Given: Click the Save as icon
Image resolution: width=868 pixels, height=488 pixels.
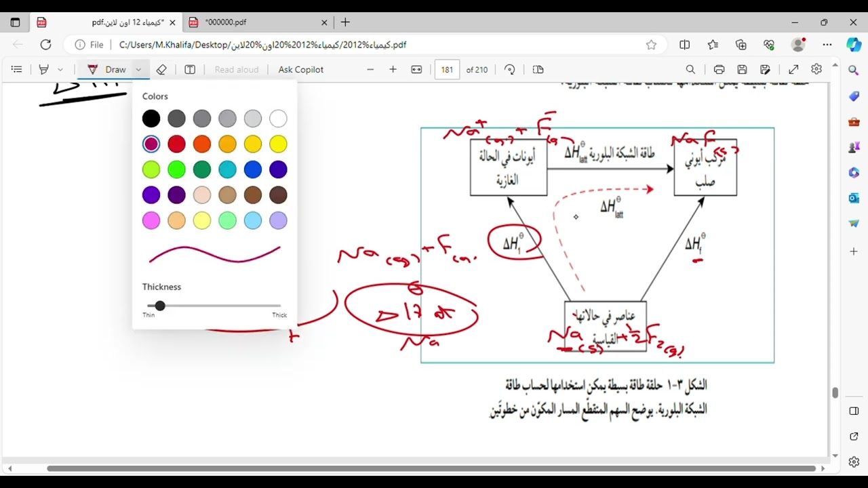Looking at the screenshot, I should 766,69.
